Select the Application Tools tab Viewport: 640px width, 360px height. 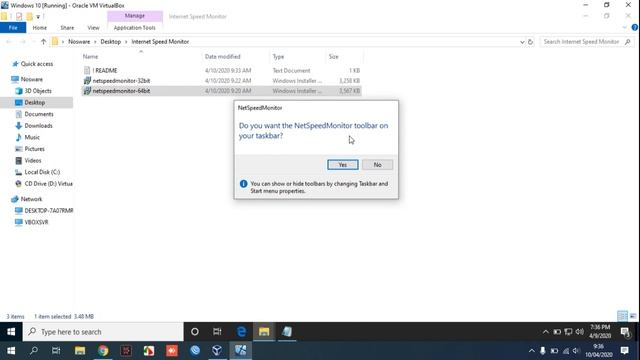135,28
